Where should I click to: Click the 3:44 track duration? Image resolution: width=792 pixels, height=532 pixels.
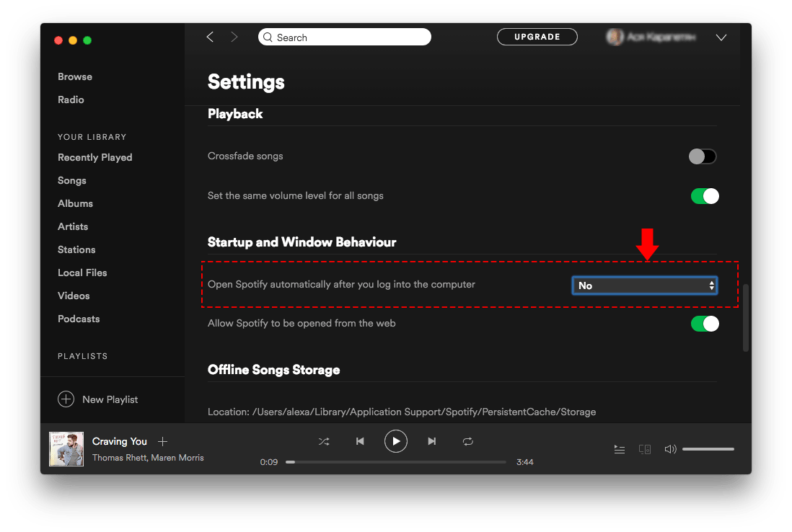(525, 462)
